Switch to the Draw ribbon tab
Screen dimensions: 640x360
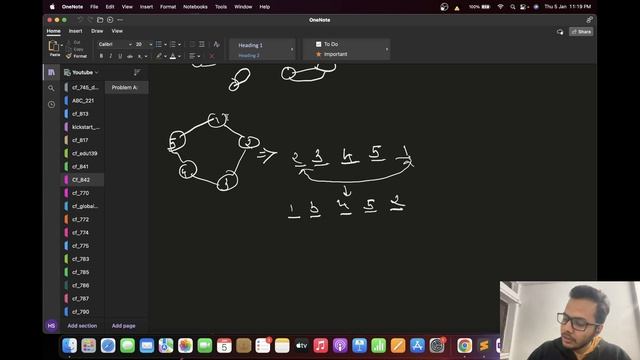[97, 31]
